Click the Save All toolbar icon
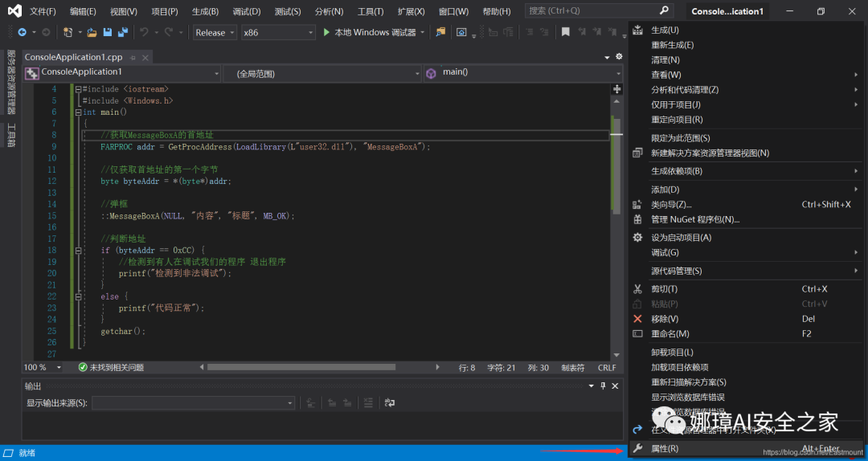Screen dimensions: 868x461 coord(122,32)
